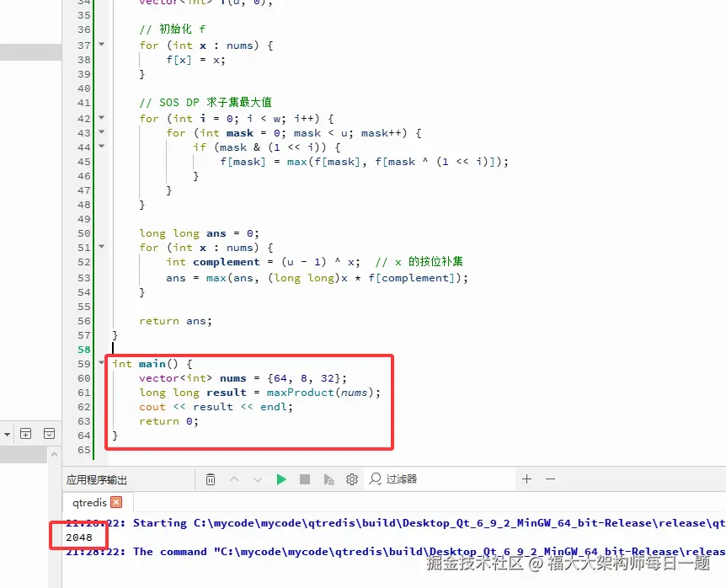The width and height of the screenshot is (726, 588).
Task: Click the '初始化 f' comment on line 36
Action: (173, 29)
